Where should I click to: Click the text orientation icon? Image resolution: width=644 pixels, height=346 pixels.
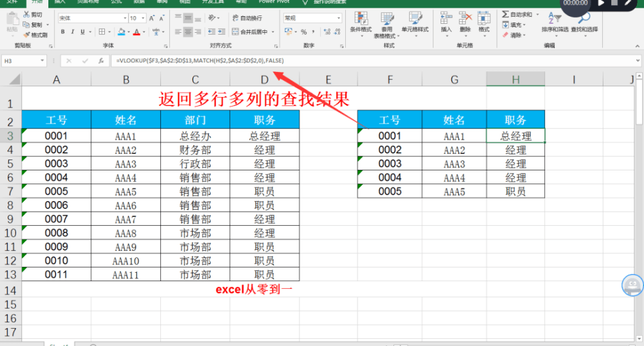click(x=212, y=17)
